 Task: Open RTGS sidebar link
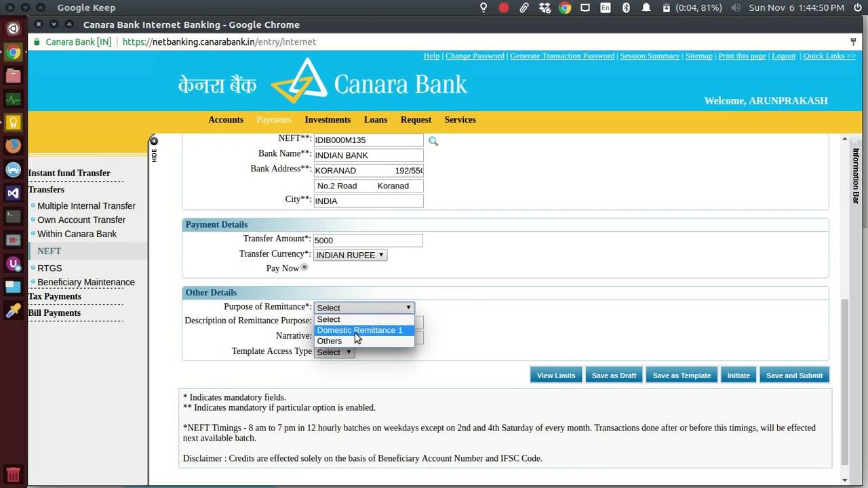tap(50, 268)
